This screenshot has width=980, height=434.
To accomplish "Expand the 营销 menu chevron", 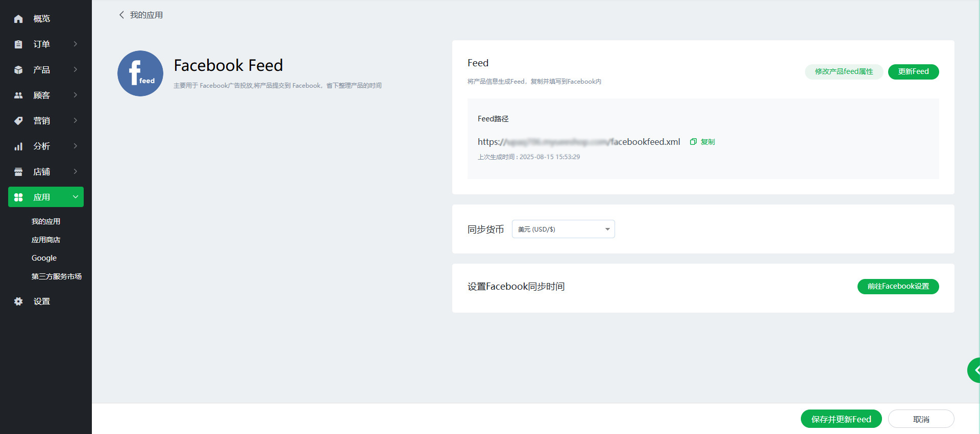I will (76, 120).
